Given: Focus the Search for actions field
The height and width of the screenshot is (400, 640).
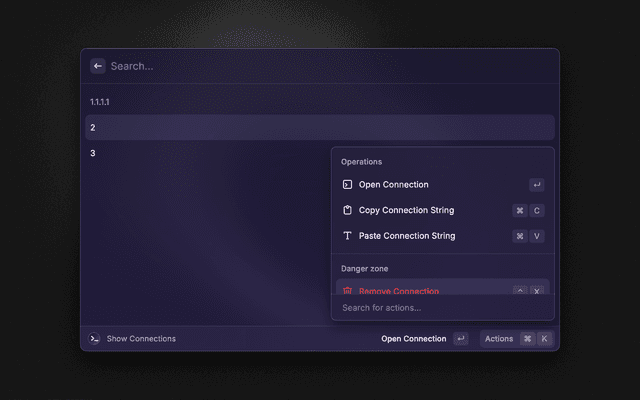Looking at the screenshot, I should [440, 308].
